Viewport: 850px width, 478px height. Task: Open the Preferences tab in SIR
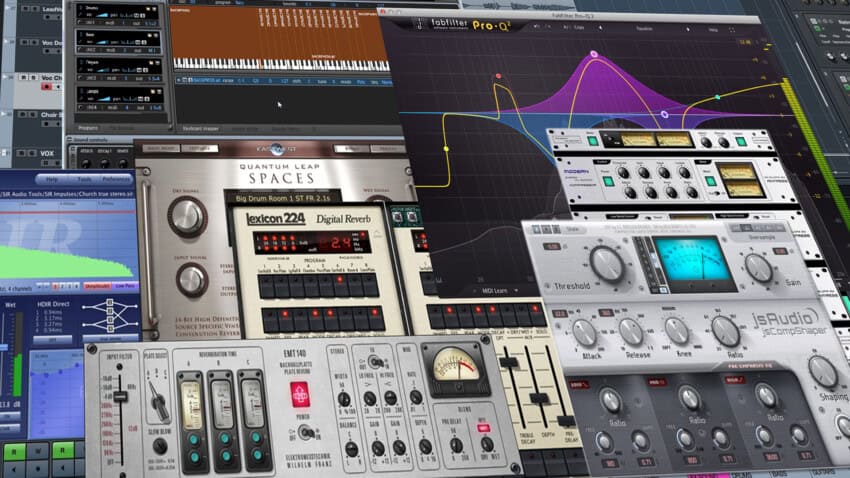point(117,179)
